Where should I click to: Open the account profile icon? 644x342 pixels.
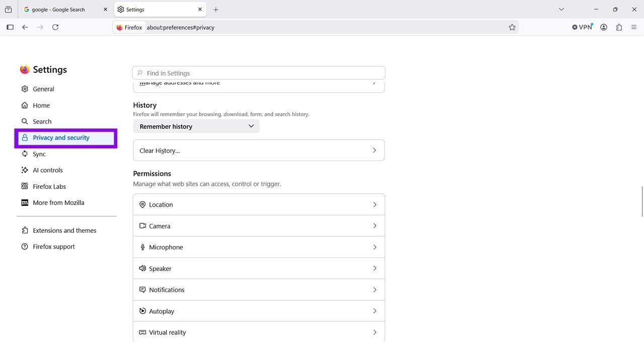(x=604, y=27)
